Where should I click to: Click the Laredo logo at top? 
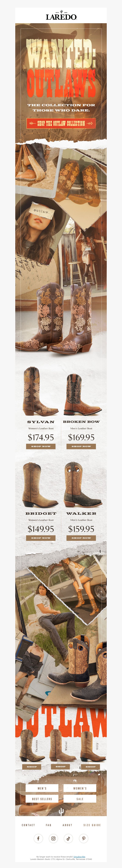click(61, 16)
